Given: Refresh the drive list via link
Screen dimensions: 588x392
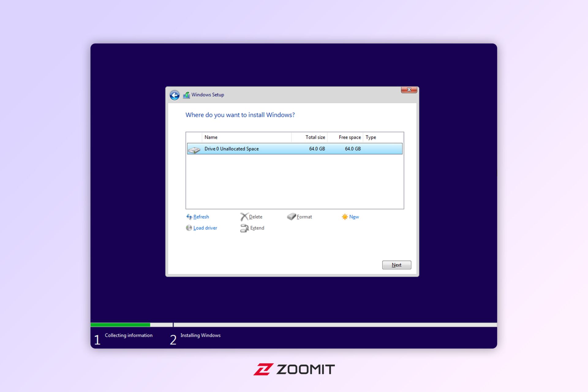Looking at the screenshot, I should [201, 217].
